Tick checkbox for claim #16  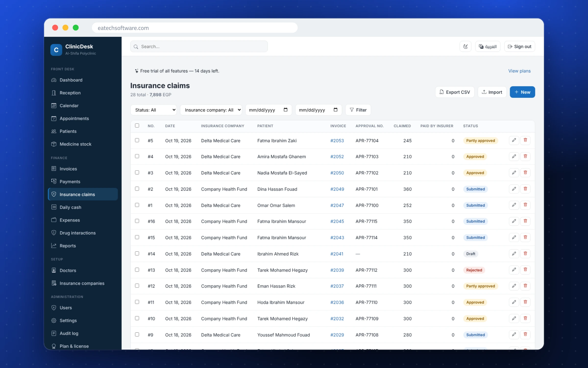coord(137,221)
